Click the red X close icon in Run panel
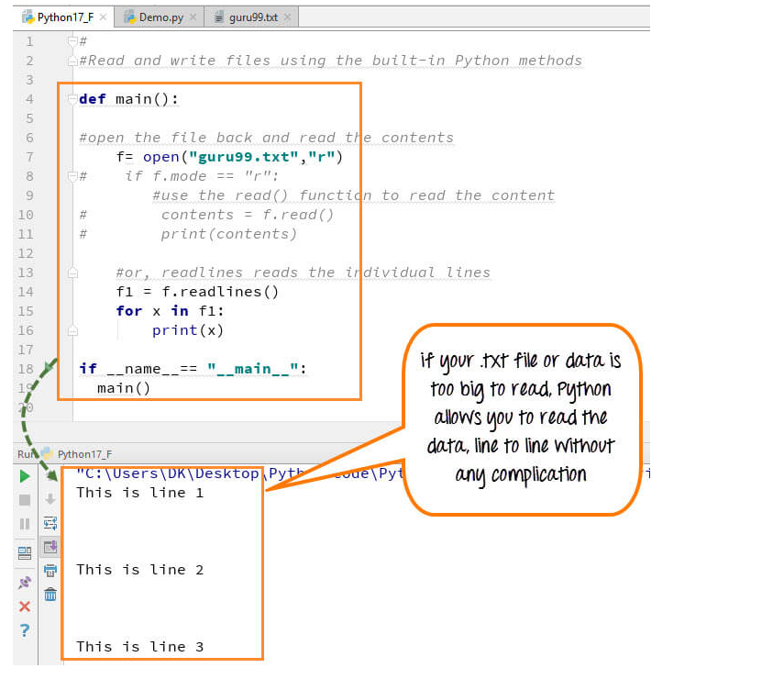Screen dimensions: 784x679 25,606
